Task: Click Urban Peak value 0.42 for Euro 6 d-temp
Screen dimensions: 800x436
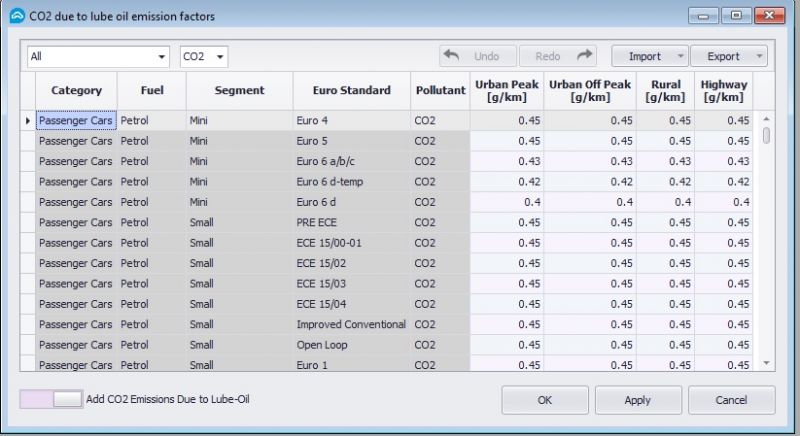Action: (507, 182)
